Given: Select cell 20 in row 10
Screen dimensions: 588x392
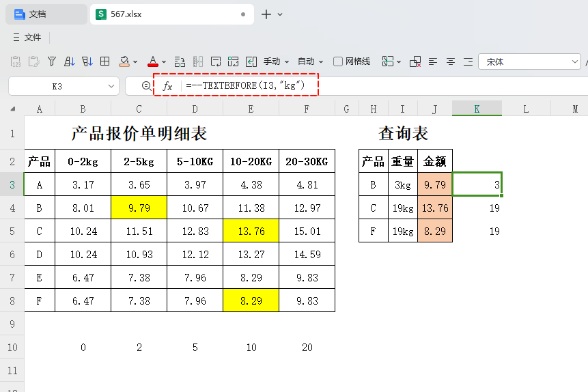Looking at the screenshot, I should (x=307, y=348).
